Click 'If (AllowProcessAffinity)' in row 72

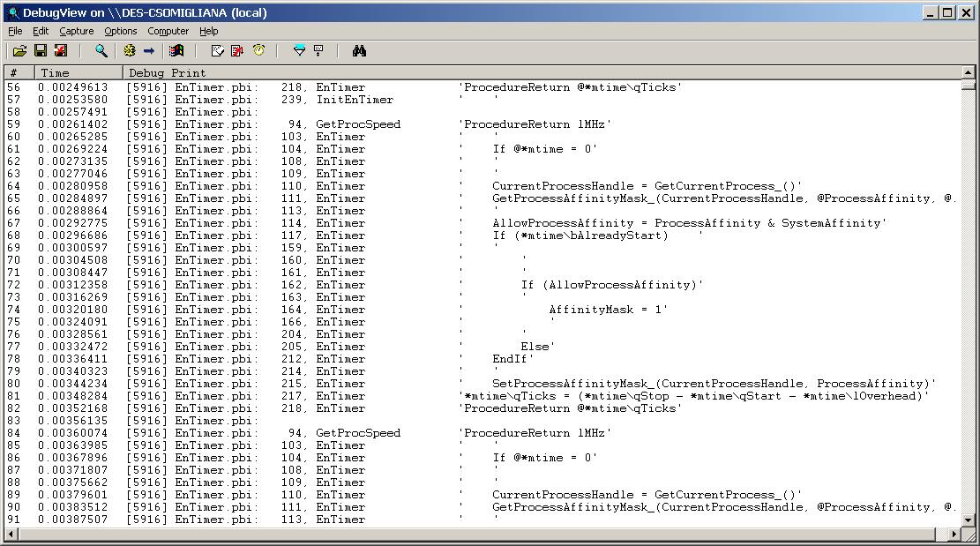pyautogui.click(x=612, y=285)
